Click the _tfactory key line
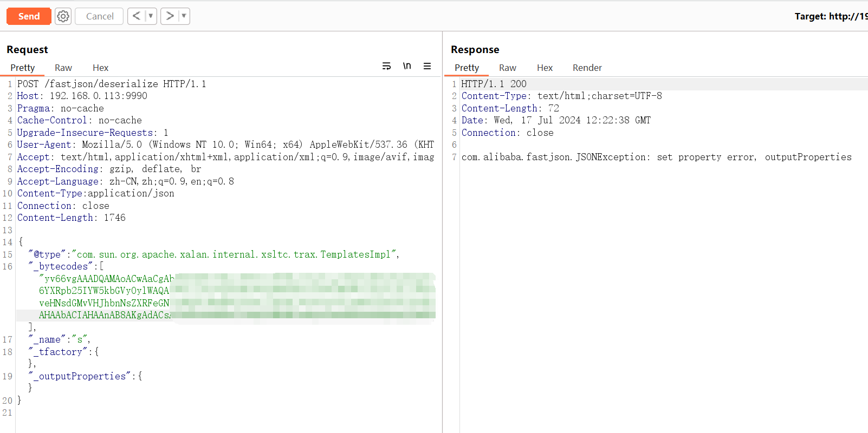Image resolution: width=868 pixels, height=433 pixels. [x=63, y=352]
